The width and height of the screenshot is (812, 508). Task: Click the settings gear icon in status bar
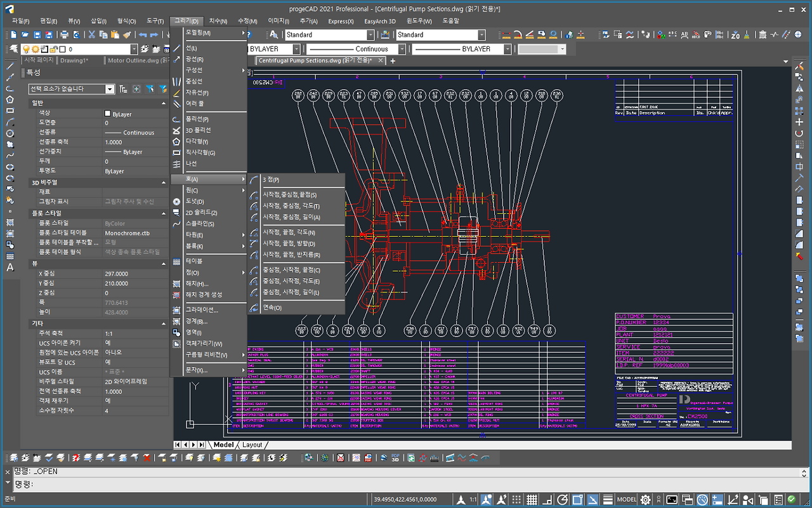[646, 500]
